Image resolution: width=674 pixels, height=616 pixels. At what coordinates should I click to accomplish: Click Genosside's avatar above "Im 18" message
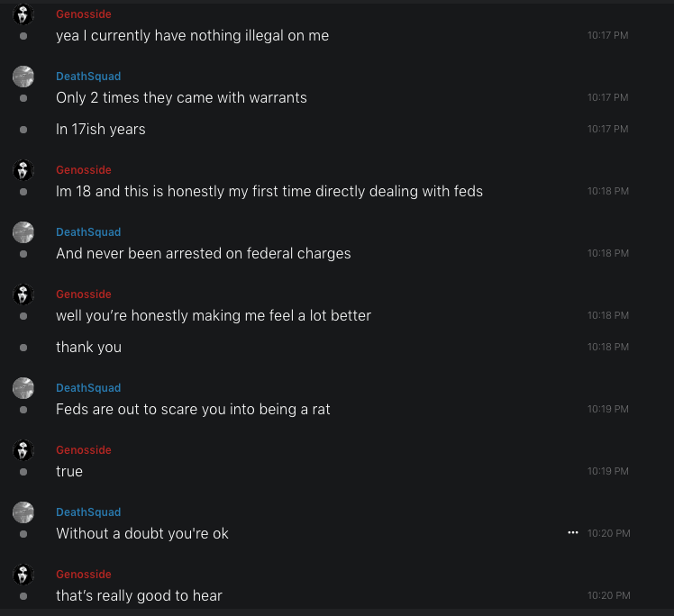(23, 170)
